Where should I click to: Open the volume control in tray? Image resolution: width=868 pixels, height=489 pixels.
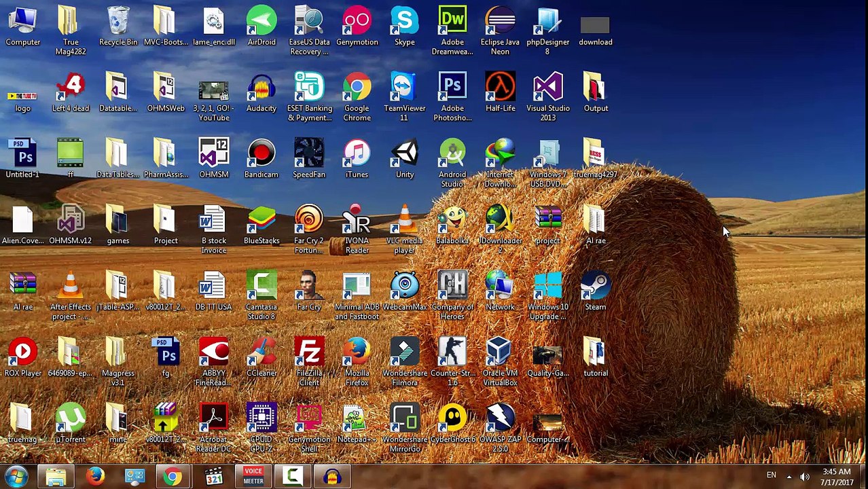pos(805,477)
